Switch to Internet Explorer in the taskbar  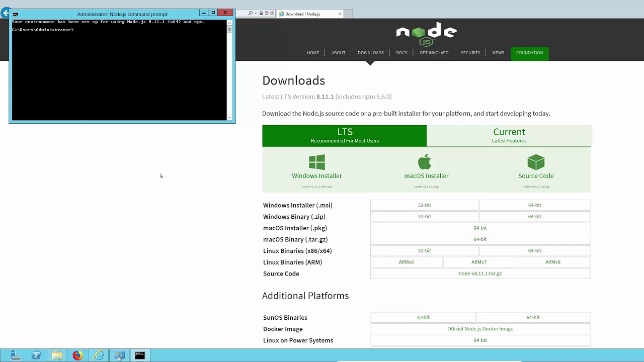click(99, 355)
